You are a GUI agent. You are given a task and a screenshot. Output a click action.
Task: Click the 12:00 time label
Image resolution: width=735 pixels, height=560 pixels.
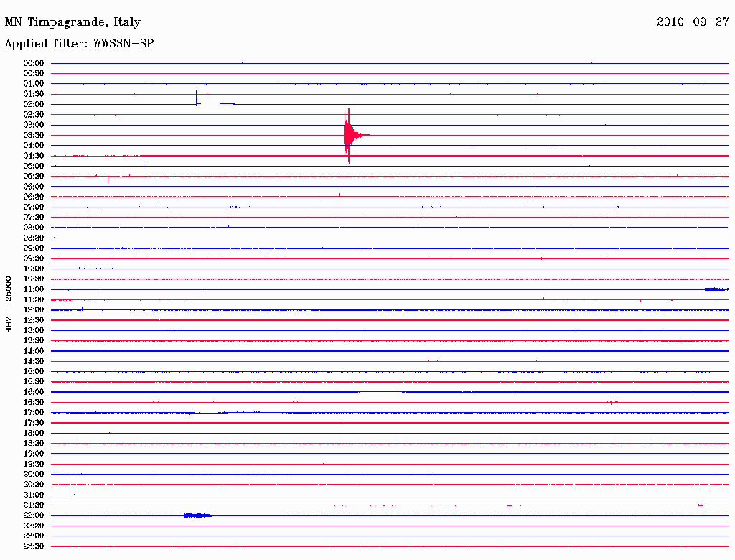(34, 309)
